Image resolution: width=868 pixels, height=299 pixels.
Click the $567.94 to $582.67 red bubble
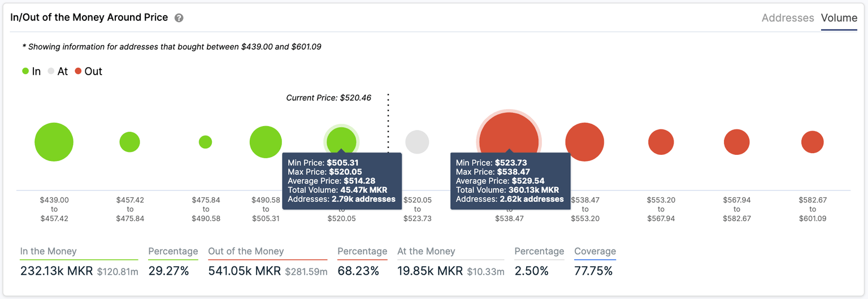pos(737,142)
